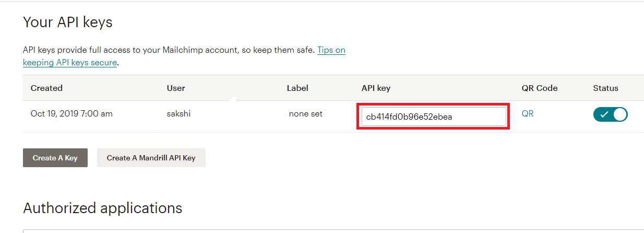Image resolution: width=644 pixels, height=233 pixels.
Task: Click the Status column header
Action: click(x=605, y=88)
